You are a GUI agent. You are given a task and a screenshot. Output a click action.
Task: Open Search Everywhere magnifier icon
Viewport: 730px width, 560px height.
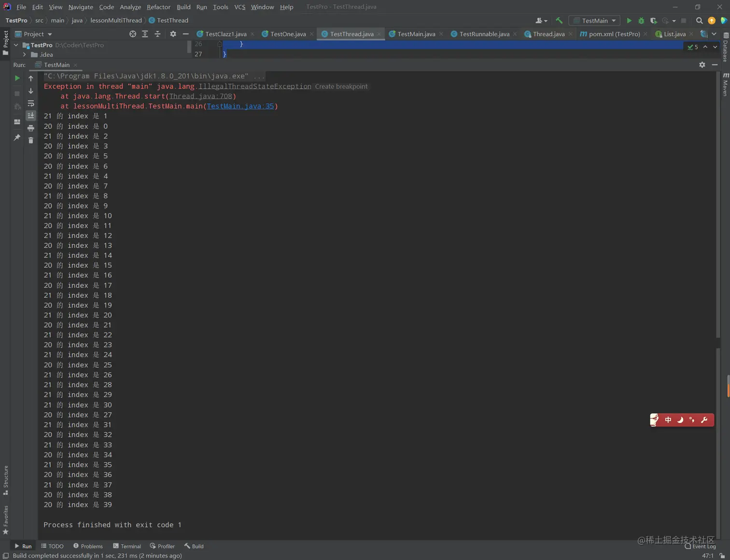[x=699, y=21]
